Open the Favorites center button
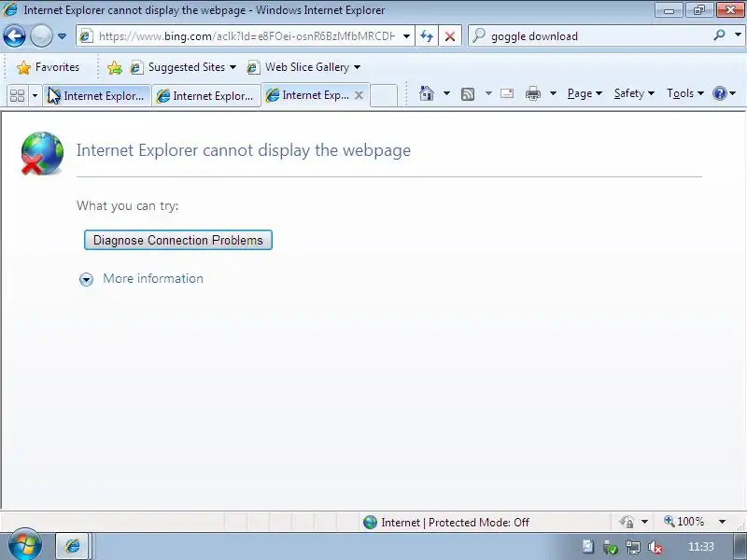Viewport: 747px width, 560px height. tap(48, 67)
